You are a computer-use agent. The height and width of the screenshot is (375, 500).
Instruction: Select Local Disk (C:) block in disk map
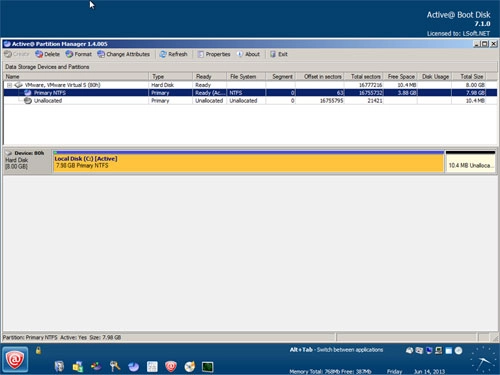tap(249, 162)
